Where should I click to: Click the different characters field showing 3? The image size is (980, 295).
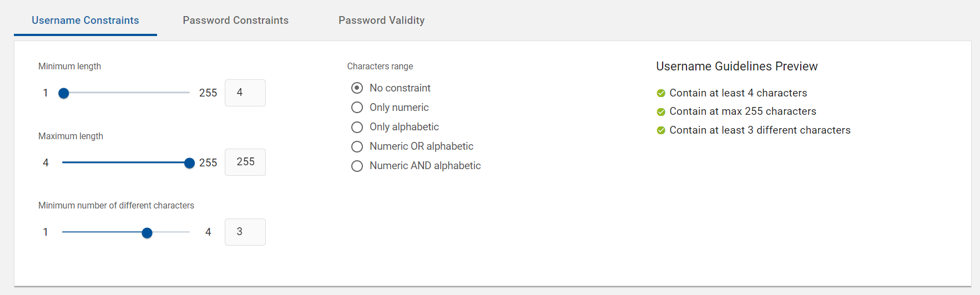[245, 232]
